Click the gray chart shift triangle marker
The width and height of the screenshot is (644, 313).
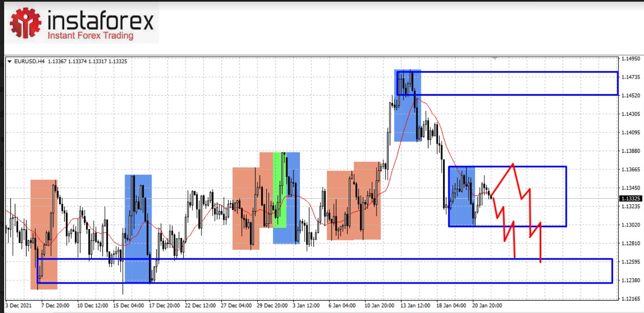click(x=494, y=58)
